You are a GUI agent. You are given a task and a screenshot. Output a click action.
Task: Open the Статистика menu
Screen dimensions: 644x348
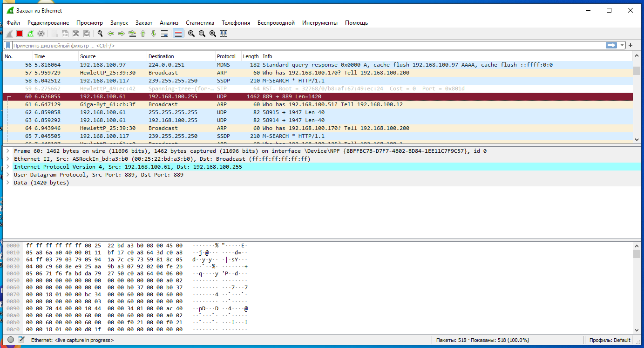click(x=200, y=22)
